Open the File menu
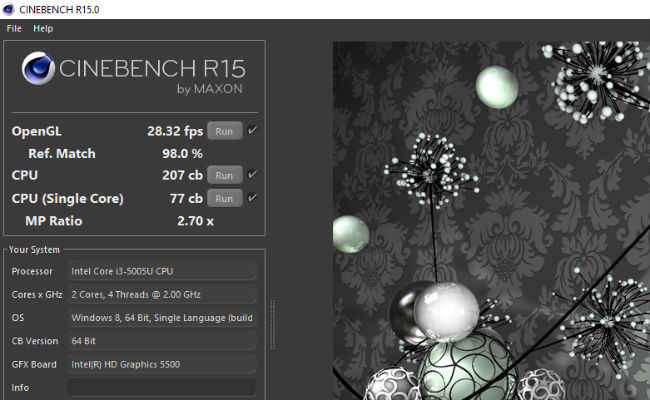650x400 pixels. coord(14,29)
